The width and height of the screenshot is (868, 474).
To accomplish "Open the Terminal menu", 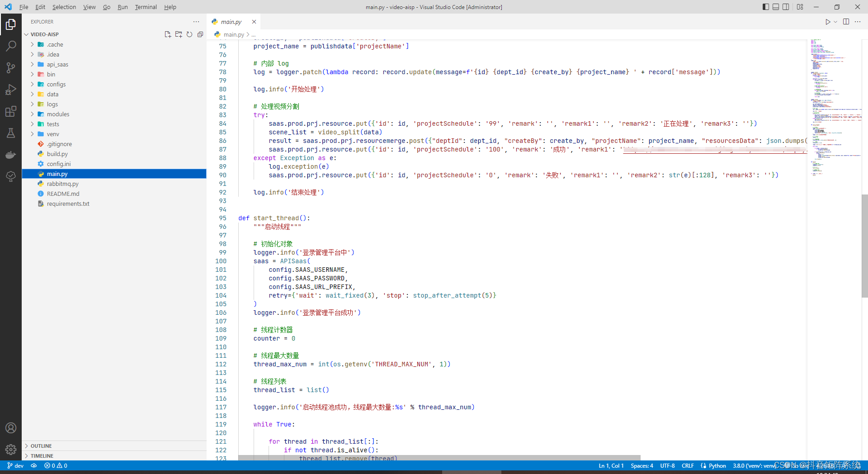I will (x=146, y=7).
